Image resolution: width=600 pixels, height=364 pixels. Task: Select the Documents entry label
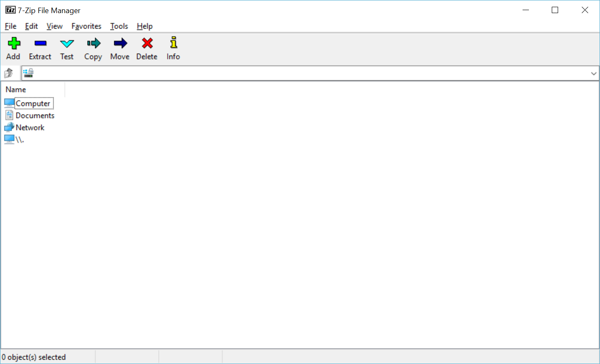click(x=35, y=115)
